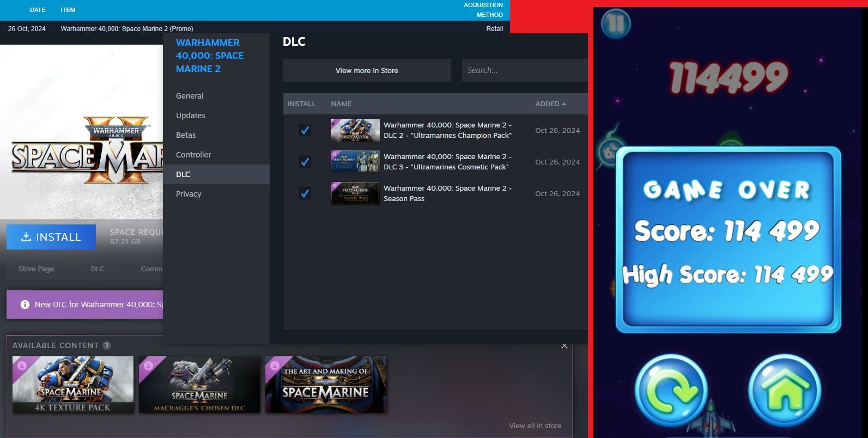Open the DLC link below the Install button

[x=98, y=269]
